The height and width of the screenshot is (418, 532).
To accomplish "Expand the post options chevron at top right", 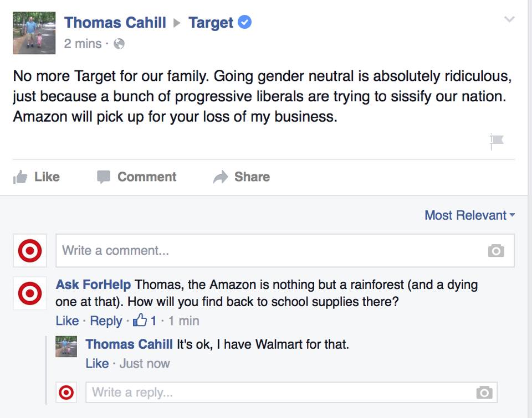I will 509,18.
